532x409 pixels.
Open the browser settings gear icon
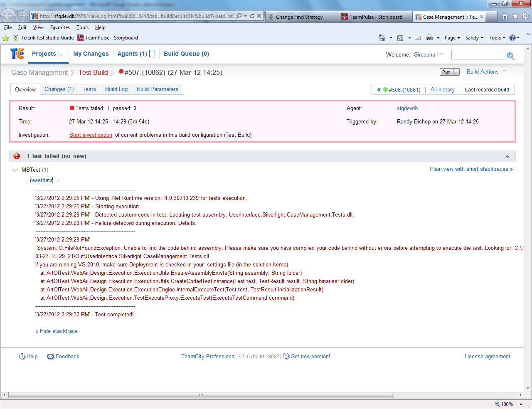click(x=525, y=16)
